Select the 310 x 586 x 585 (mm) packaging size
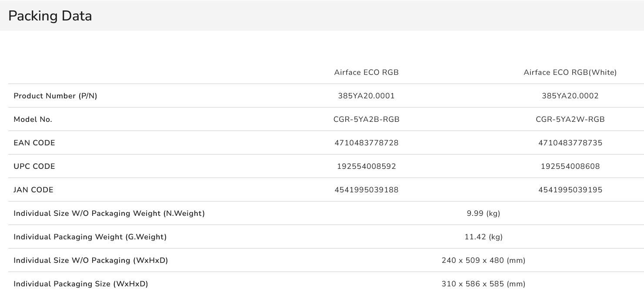The width and height of the screenshot is (644, 292). [483, 284]
